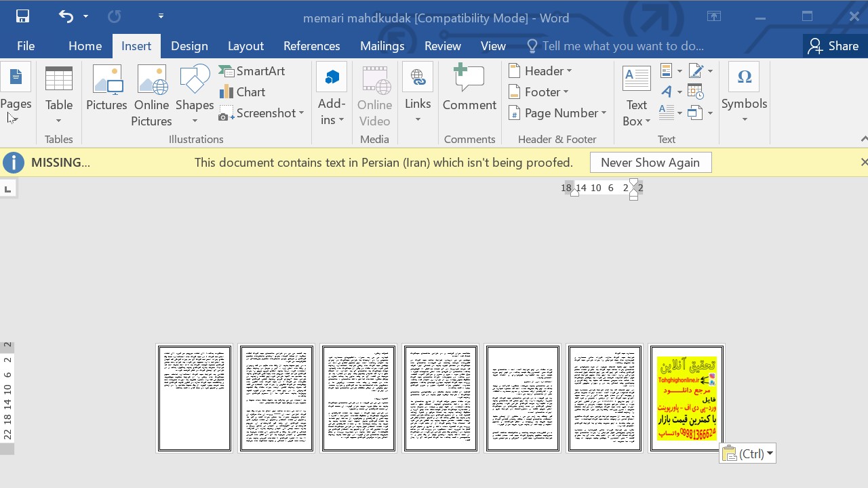Select the first page thumbnail
The width and height of the screenshot is (868, 488).
point(195,398)
